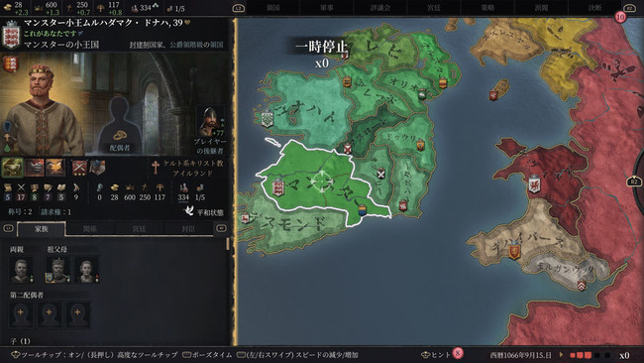Expand the hints list with badge 8
The image size is (644, 363).
[442, 354]
